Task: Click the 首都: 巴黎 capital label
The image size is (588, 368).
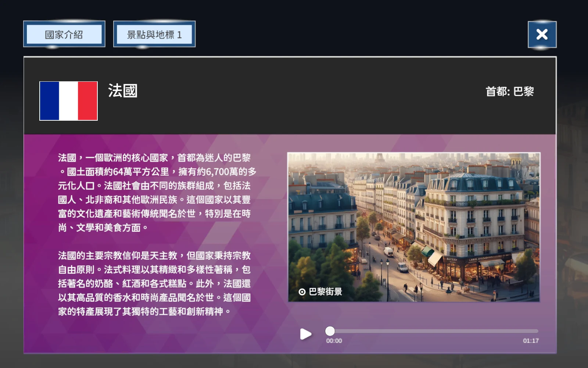Action: pos(510,91)
